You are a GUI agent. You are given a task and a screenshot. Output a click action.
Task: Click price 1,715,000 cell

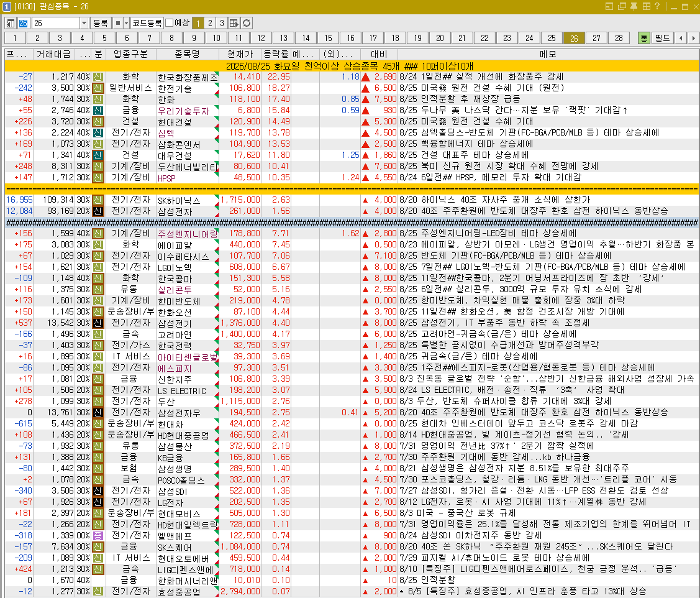coord(240,200)
